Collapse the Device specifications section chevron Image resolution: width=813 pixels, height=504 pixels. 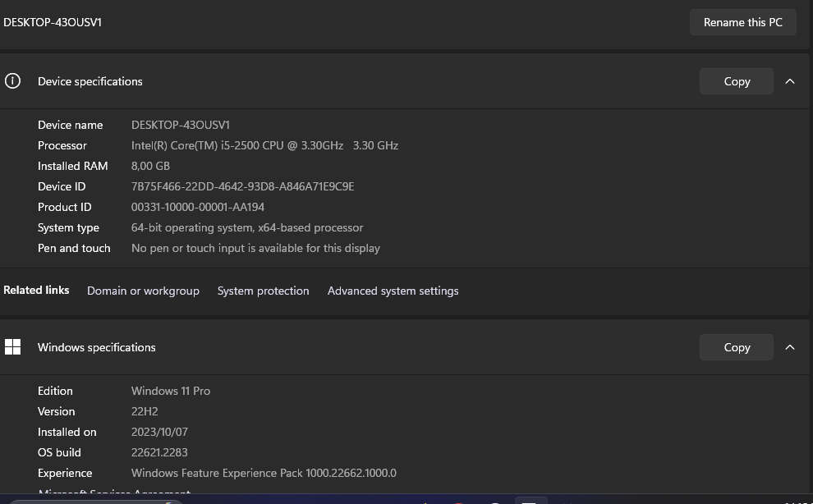click(790, 81)
